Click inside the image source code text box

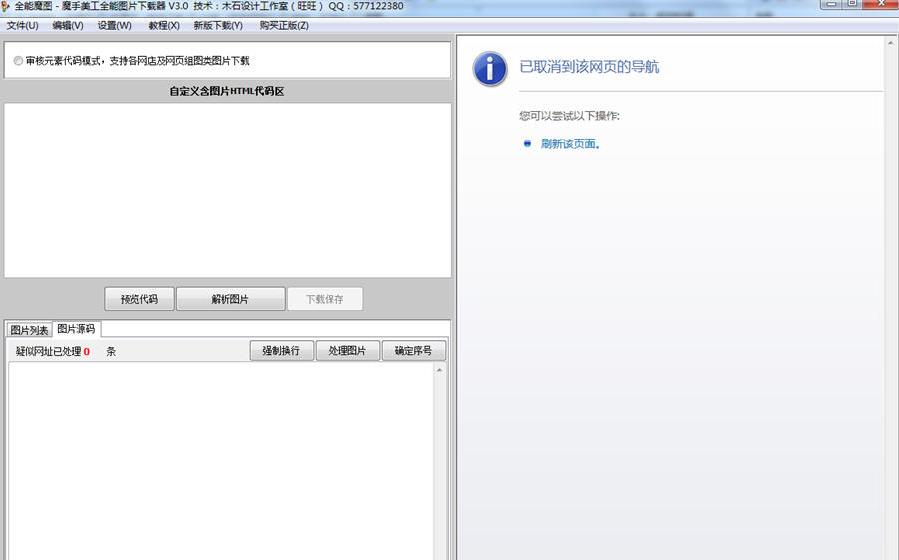pyautogui.click(x=221, y=461)
